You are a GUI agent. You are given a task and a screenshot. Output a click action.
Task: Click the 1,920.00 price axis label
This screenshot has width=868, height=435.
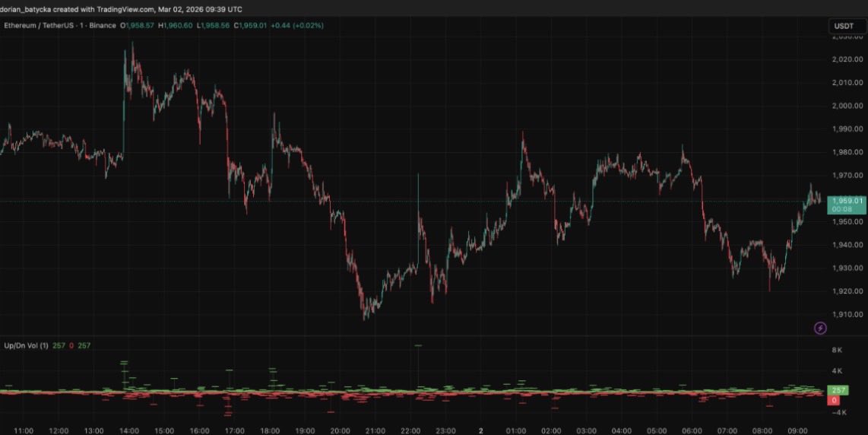tap(848, 291)
